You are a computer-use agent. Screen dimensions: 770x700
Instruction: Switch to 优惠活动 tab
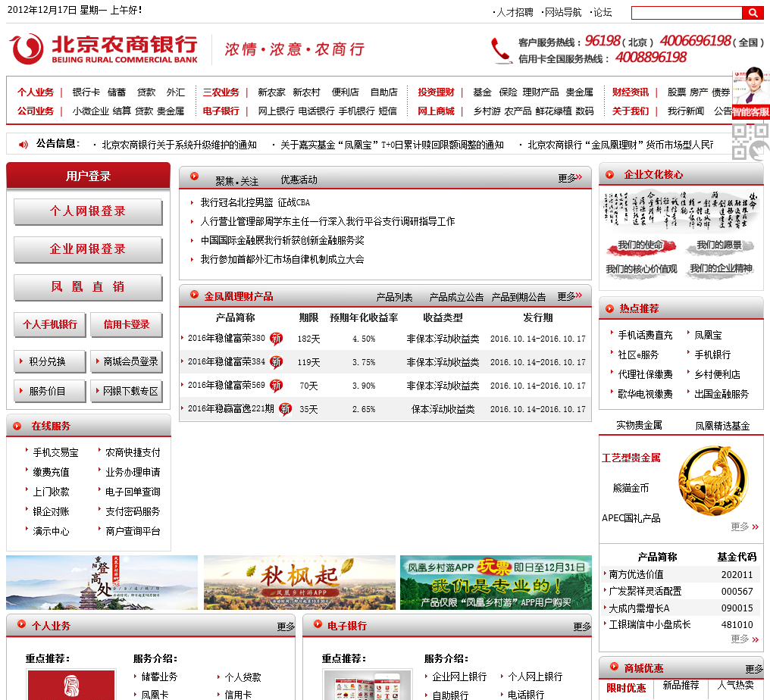[x=299, y=180]
